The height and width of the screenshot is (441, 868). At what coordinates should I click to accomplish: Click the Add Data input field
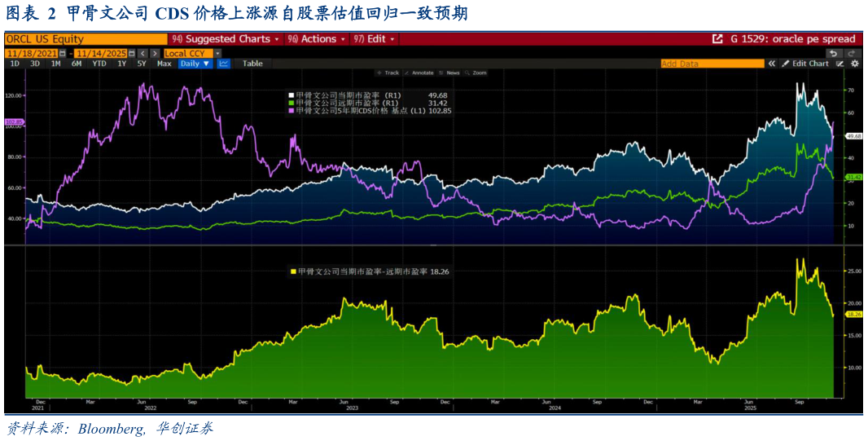tap(712, 64)
